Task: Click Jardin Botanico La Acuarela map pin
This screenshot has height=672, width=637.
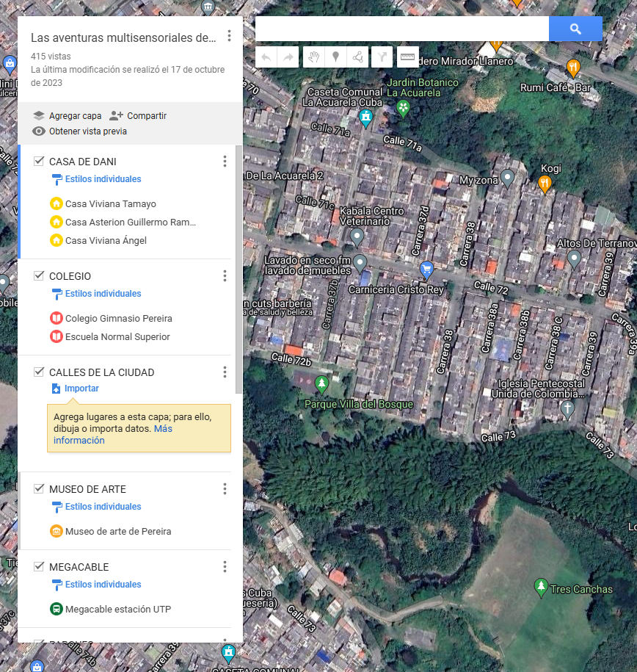Action: click(x=403, y=108)
